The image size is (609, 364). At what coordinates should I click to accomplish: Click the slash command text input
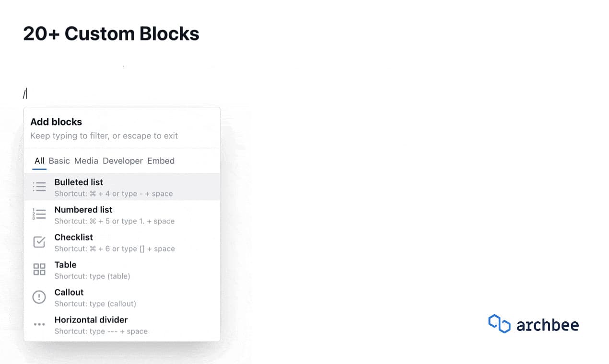26,92
